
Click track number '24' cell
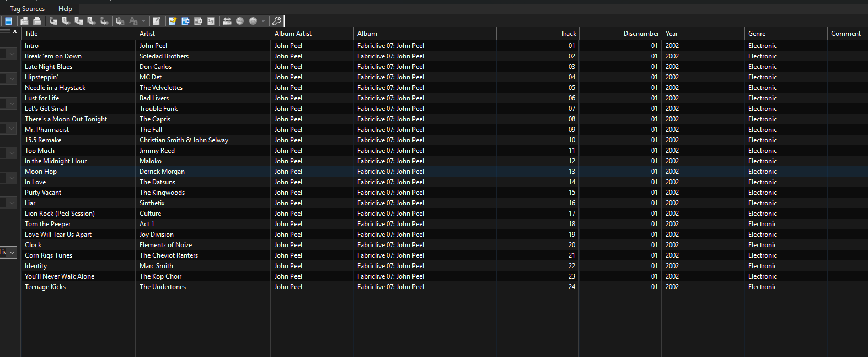[572, 287]
